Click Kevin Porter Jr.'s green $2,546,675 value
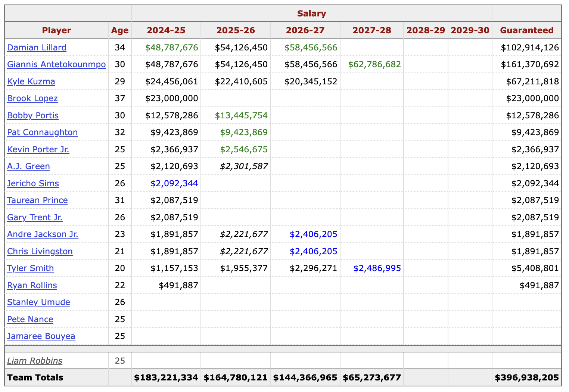The width and height of the screenshot is (569, 392). (244, 149)
